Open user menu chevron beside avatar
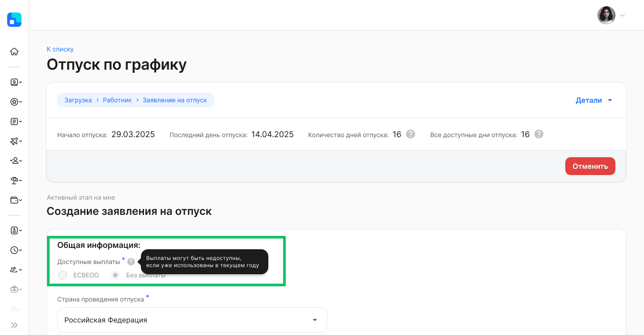Screen dimensions: 644x335 [x=623, y=16]
